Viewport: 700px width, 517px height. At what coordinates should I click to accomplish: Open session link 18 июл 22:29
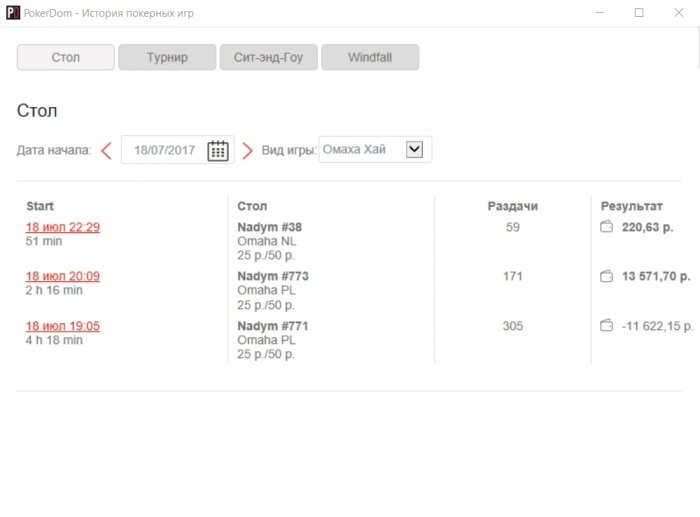(x=63, y=227)
